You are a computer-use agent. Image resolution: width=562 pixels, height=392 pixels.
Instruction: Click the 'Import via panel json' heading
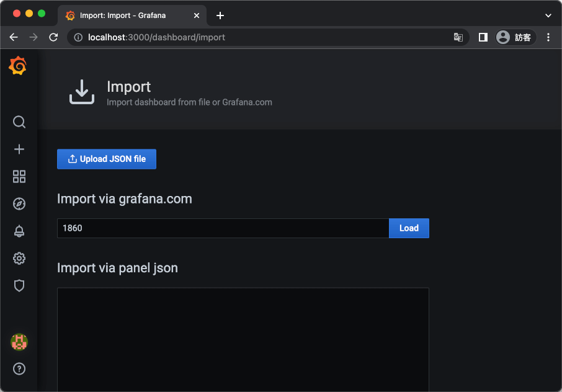click(117, 268)
